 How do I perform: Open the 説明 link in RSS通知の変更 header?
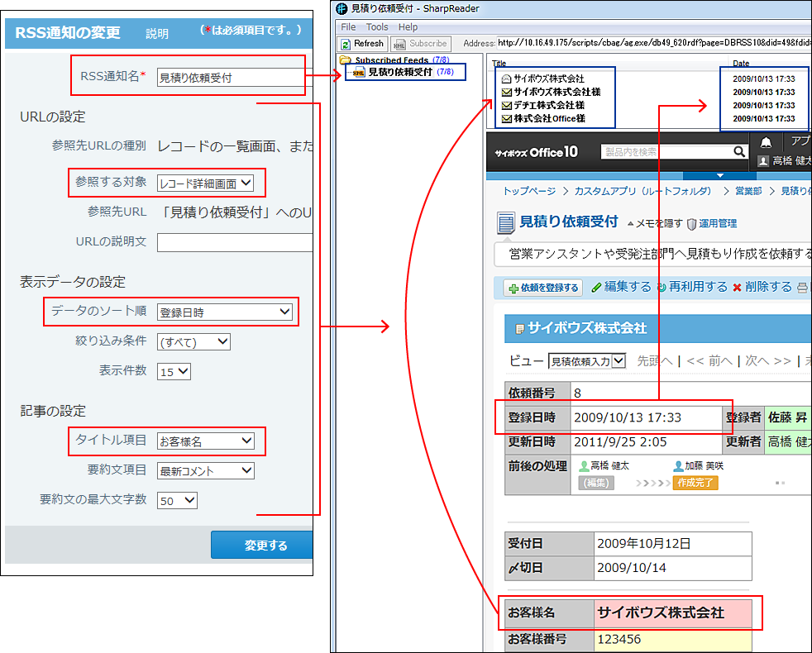pyautogui.click(x=157, y=34)
